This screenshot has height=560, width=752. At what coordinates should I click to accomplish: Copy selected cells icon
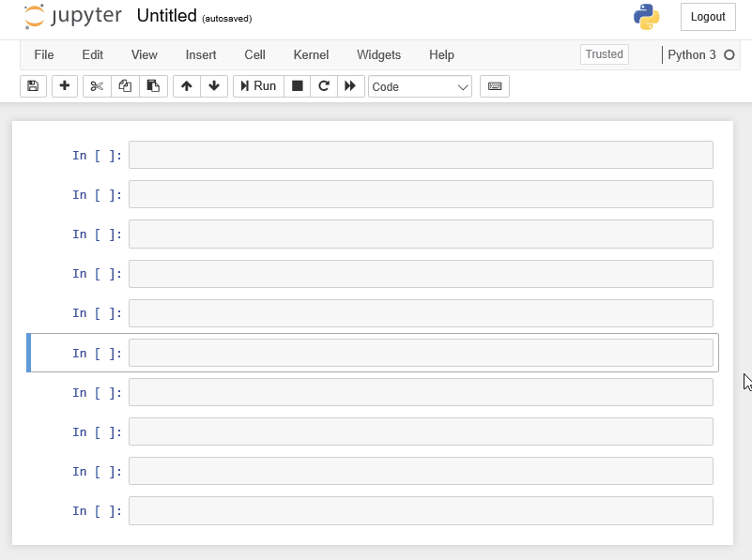pyautogui.click(x=125, y=86)
